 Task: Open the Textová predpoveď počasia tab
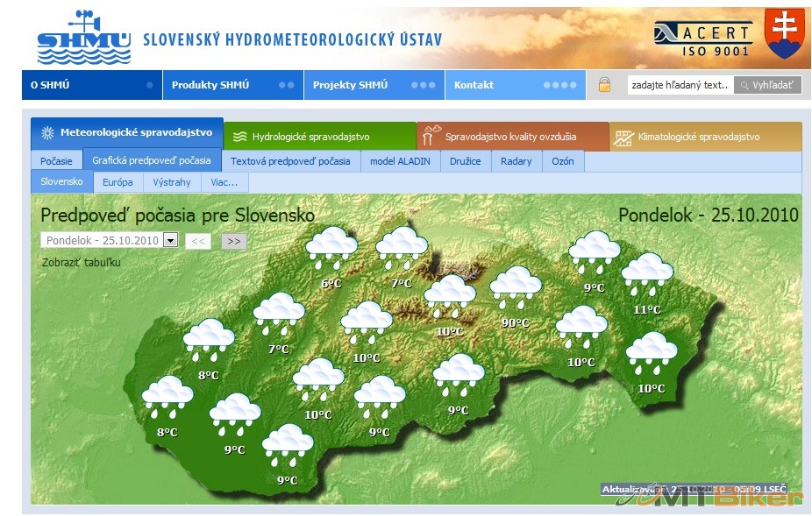291,161
